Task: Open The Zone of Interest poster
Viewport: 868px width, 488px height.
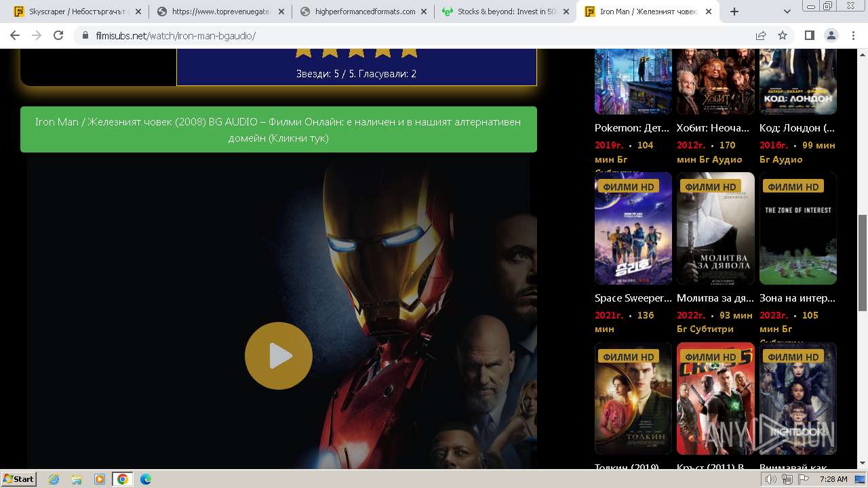Action: (798, 228)
